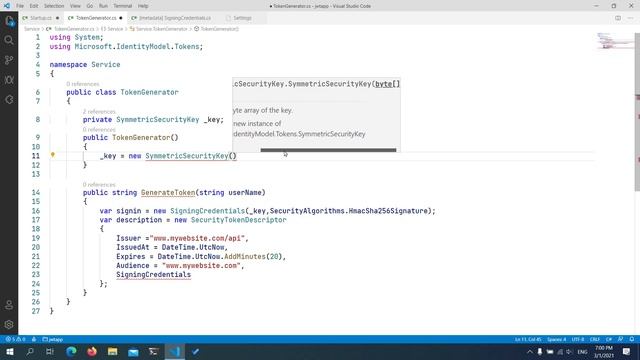
Task: Click the Service breadcrumb folder
Action: (x=32, y=29)
